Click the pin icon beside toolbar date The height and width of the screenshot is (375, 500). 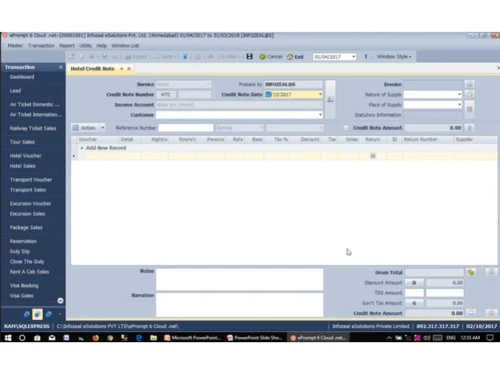coord(366,57)
